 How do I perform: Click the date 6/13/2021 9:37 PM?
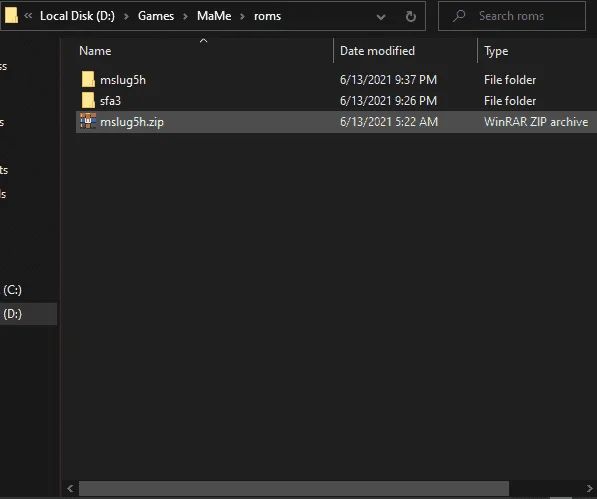[388, 80]
